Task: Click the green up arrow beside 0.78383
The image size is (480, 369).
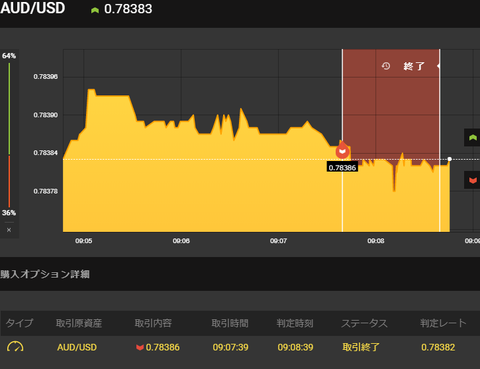Action: [x=95, y=10]
